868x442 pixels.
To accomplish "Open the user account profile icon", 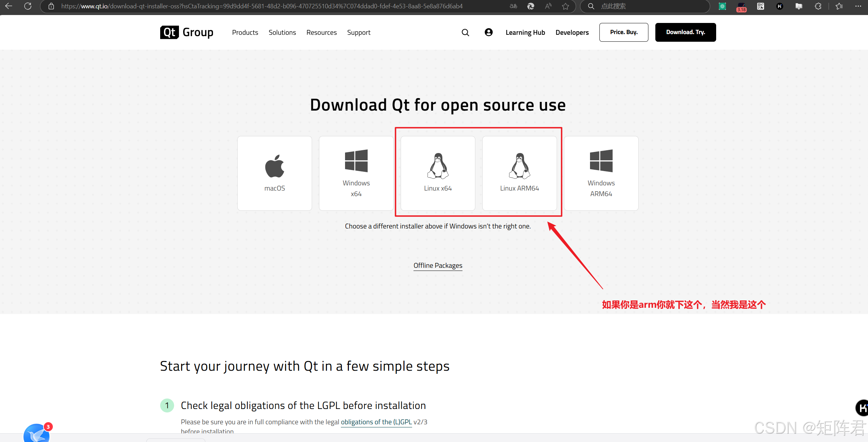I will pyautogui.click(x=489, y=32).
